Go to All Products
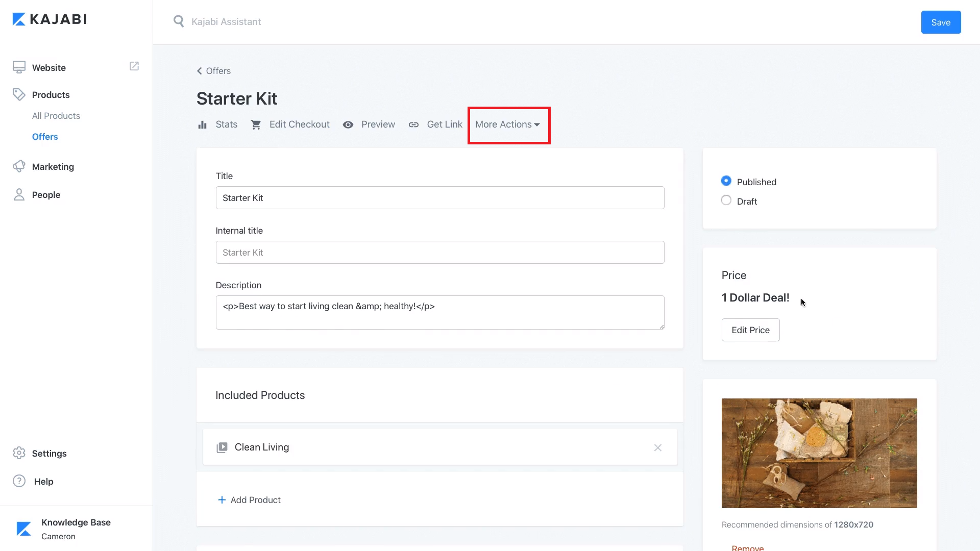Screen dimensions: 980x551 56,116
